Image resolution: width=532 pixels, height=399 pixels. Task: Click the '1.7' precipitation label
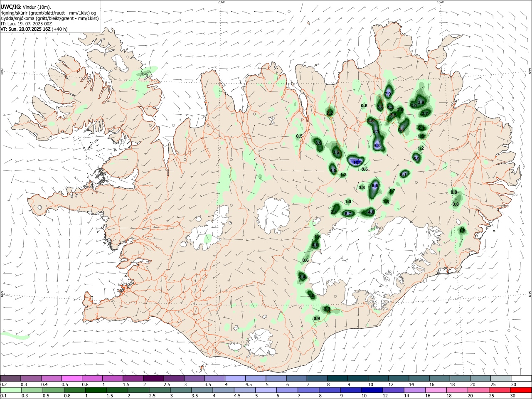[x=392, y=191]
